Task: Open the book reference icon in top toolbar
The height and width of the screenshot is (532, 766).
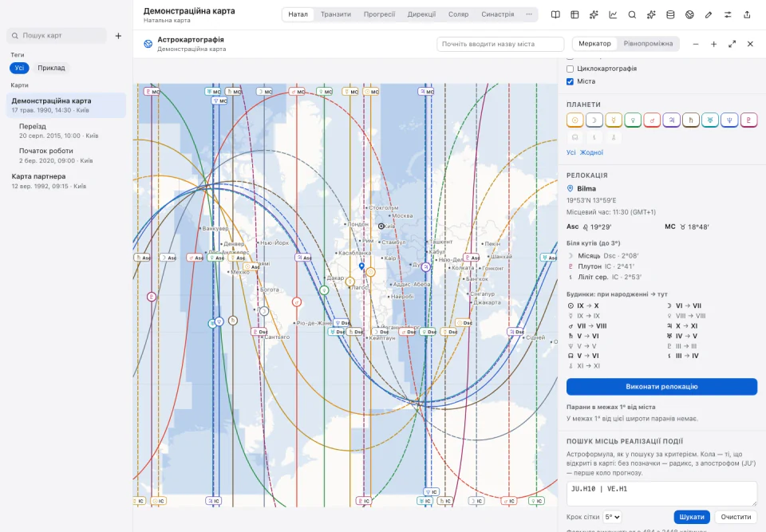Action: click(555, 14)
